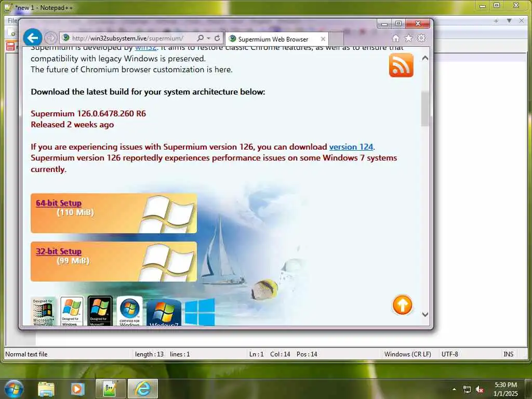Click the Notepad++ plus icon at top right
Viewport: 532px width, 399px height.
tap(496, 21)
